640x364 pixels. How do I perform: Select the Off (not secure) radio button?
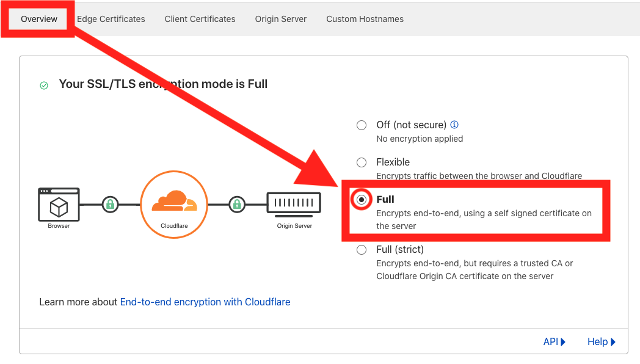[x=362, y=125]
